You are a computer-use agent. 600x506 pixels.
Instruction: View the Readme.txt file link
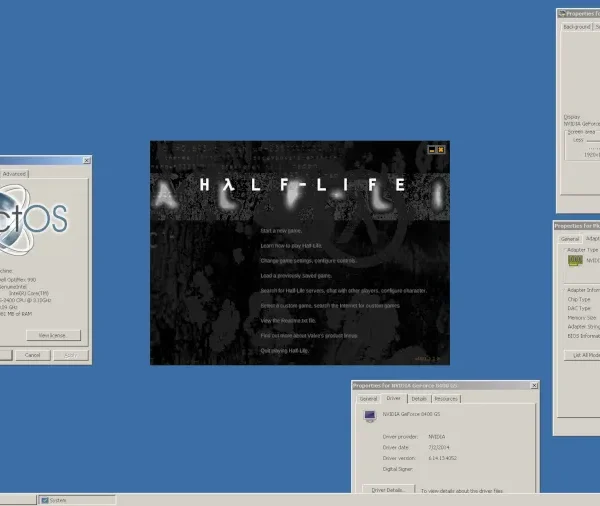pyautogui.click(x=288, y=321)
